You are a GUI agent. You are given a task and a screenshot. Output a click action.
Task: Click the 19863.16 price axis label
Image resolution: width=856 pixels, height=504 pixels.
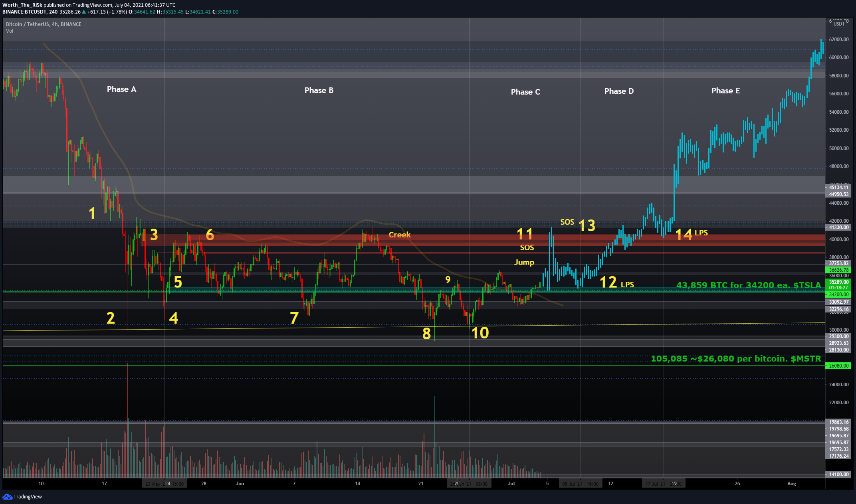click(x=838, y=422)
